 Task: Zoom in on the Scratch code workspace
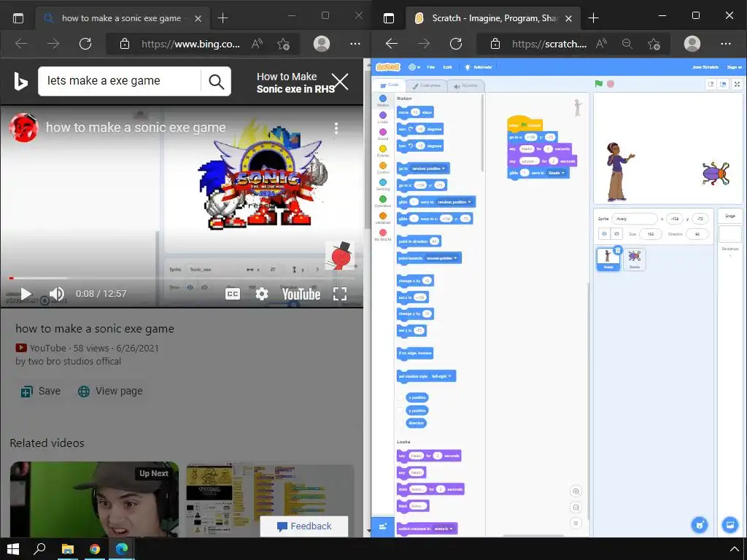click(x=576, y=491)
